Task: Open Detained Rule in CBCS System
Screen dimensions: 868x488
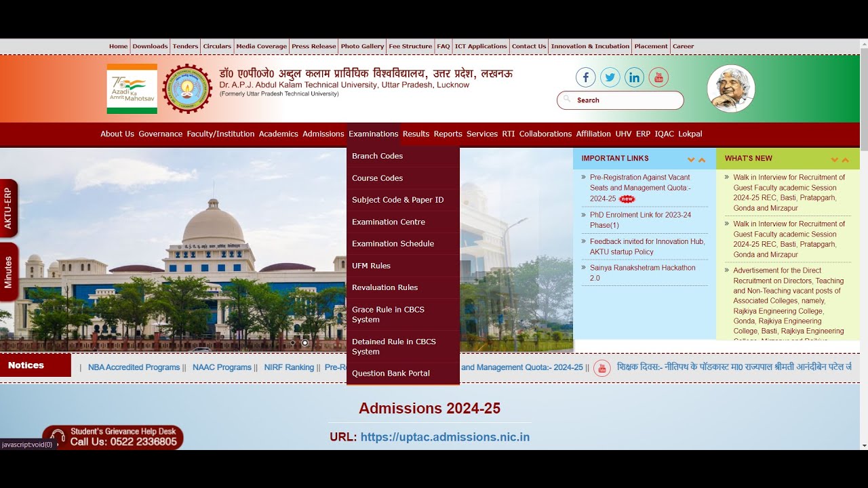Action: tap(403, 346)
